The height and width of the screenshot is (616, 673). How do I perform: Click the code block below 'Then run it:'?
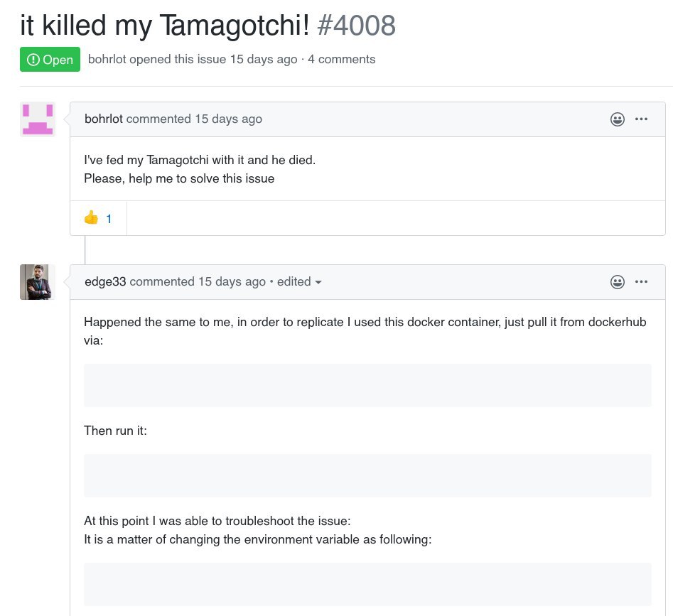pyautogui.click(x=367, y=475)
